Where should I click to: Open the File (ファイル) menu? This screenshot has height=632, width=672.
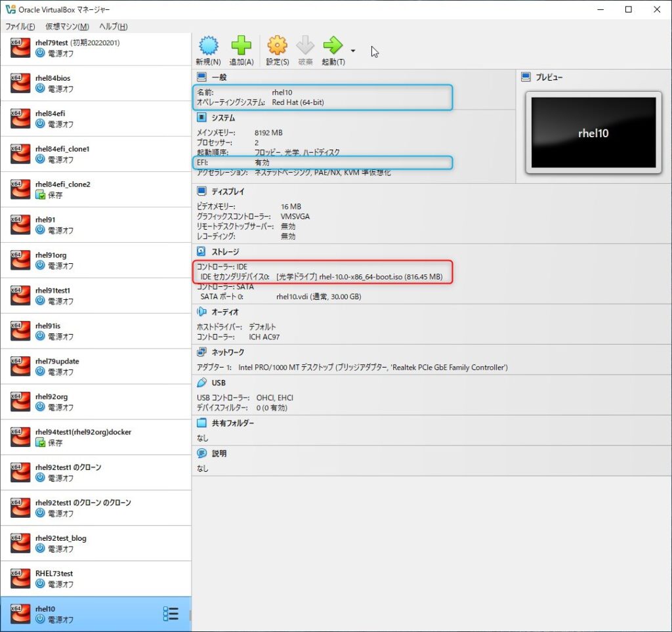20,26
